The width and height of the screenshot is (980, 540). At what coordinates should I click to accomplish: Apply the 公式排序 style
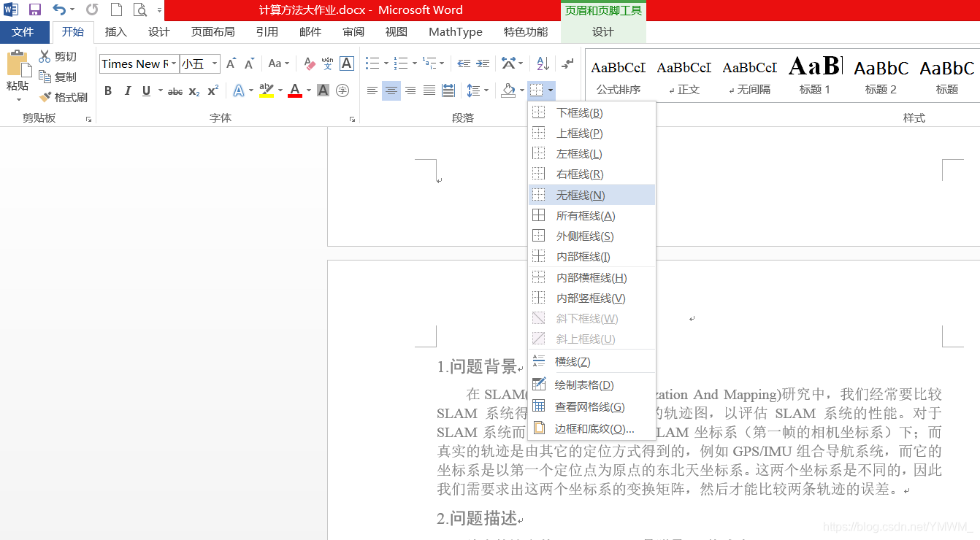click(x=619, y=76)
